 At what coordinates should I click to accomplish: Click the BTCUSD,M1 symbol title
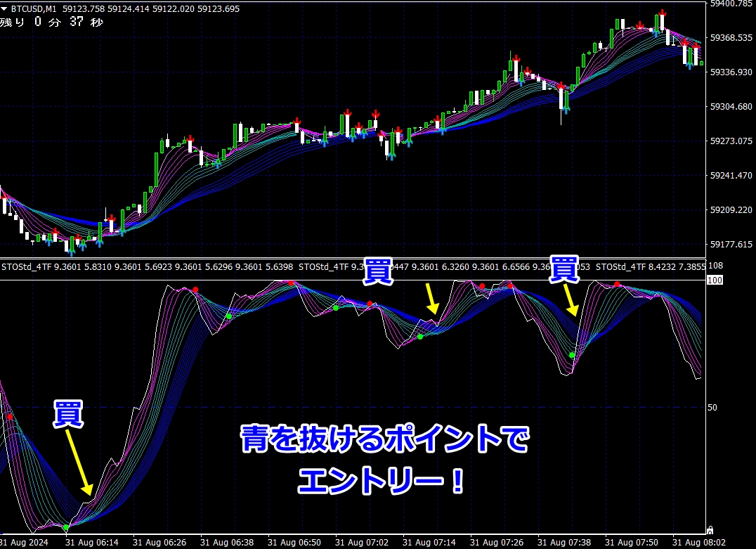click(35, 9)
